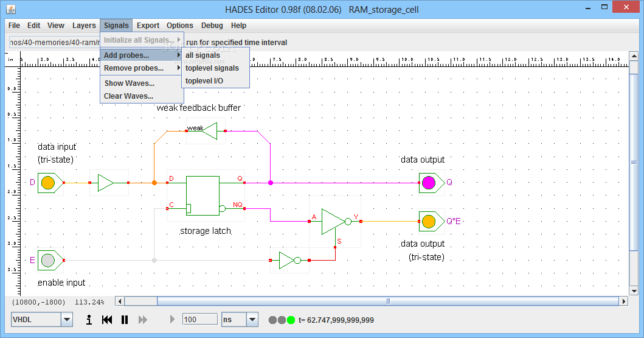Expand the Remove probes submenu arrow

[x=179, y=68]
